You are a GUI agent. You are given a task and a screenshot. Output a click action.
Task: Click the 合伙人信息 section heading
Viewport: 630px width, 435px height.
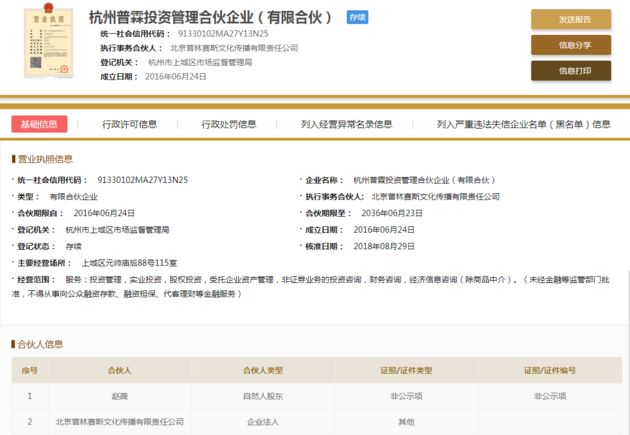point(40,344)
